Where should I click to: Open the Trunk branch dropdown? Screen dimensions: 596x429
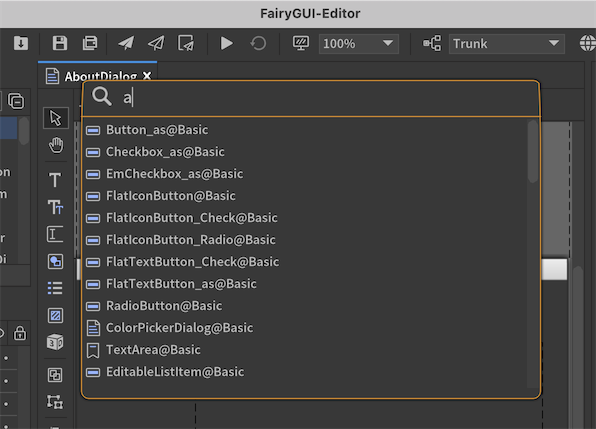pyautogui.click(x=506, y=44)
